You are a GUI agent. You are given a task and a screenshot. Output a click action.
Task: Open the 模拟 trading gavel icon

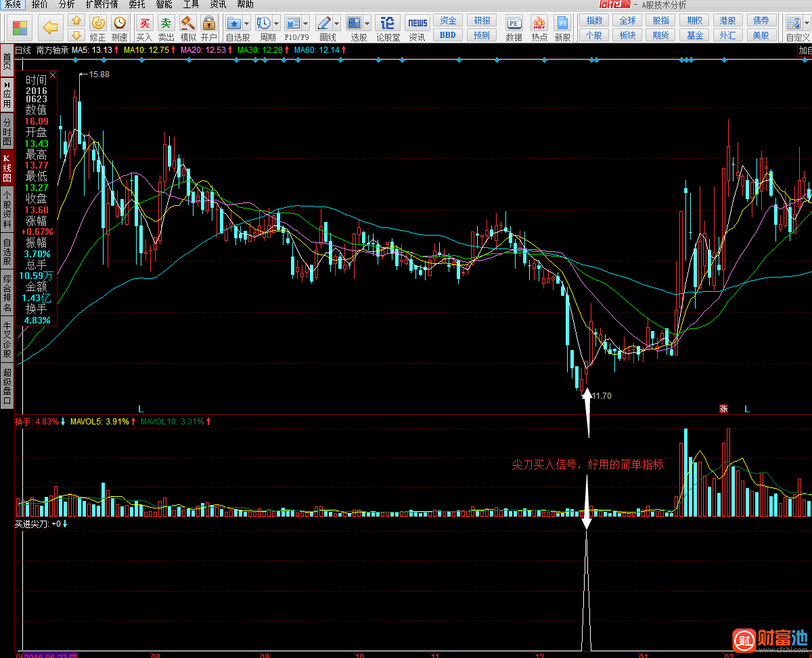click(188, 24)
